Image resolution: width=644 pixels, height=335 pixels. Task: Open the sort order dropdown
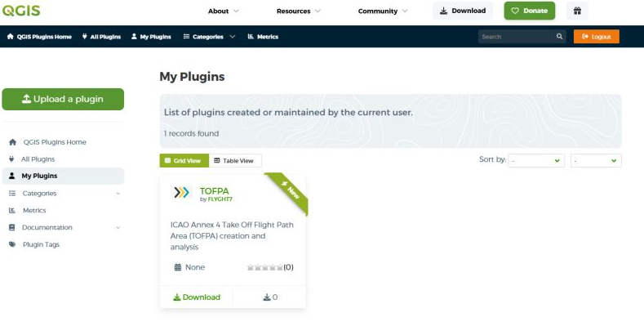(x=596, y=160)
